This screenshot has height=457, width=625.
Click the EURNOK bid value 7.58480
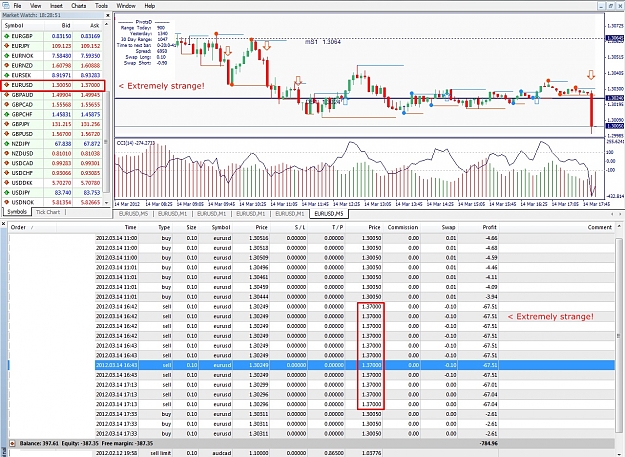click(61, 56)
